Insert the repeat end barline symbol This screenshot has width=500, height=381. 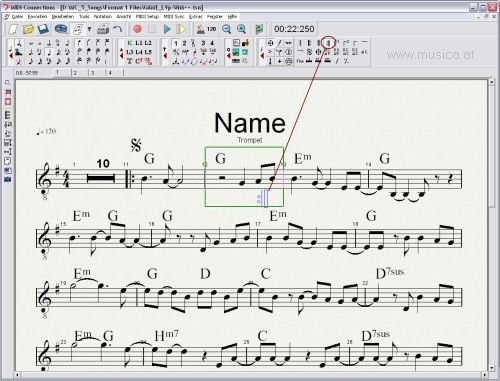[328, 43]
